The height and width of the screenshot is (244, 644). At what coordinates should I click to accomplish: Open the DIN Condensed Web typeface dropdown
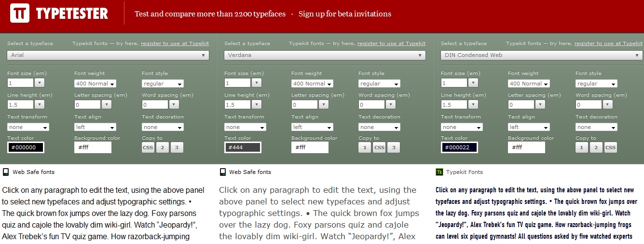542,55
